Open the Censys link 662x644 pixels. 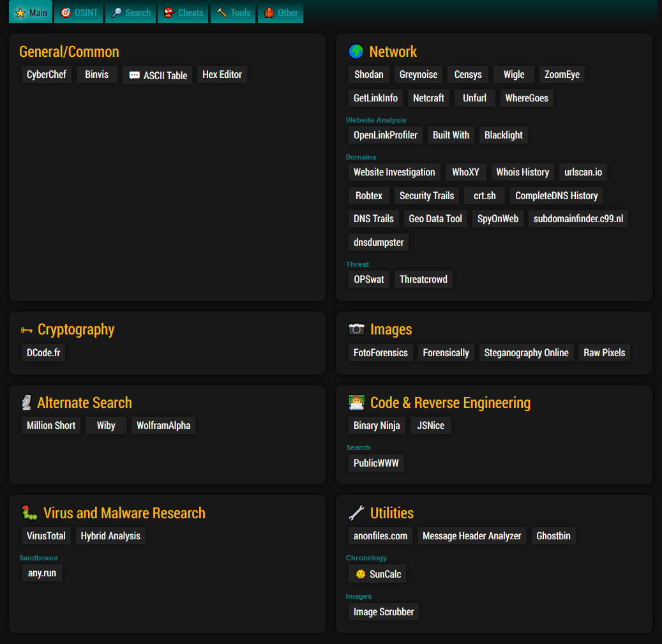(468, 75)
